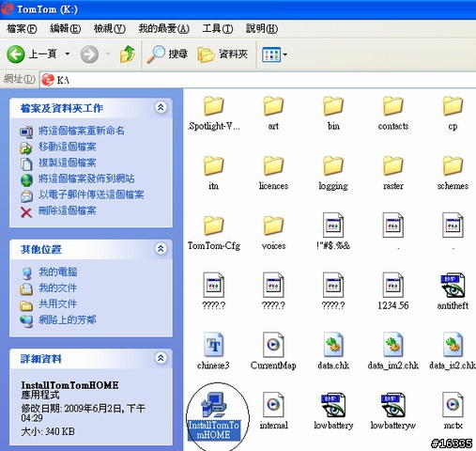Open the Views dropdown arrow
The width and height of the screenshot is (476, 451).
[284, 54]
